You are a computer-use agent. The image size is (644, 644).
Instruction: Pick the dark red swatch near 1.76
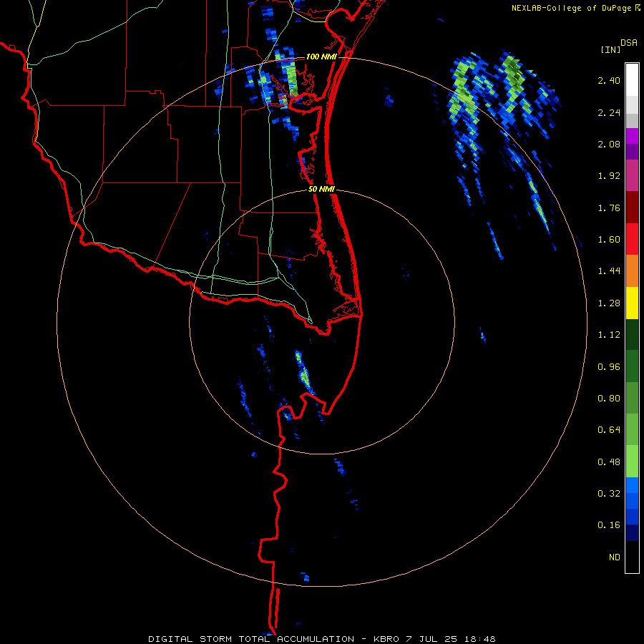tap(632, 208)
